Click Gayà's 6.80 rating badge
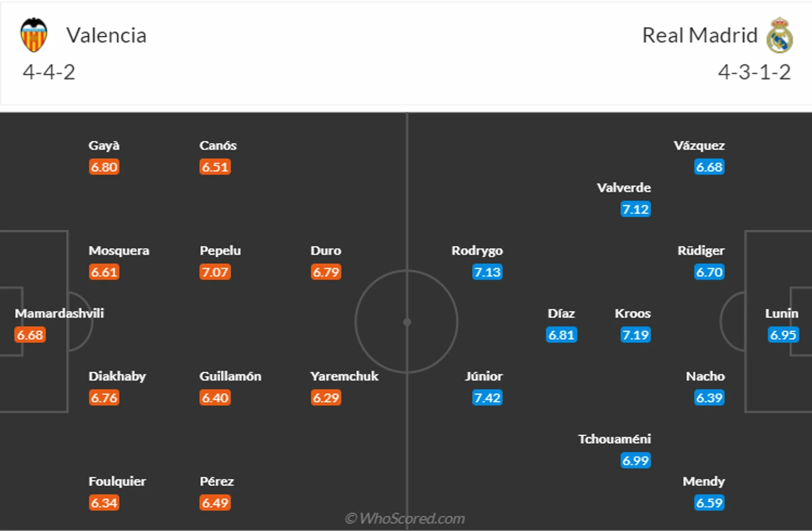The height and width of the screenshot is (531, 812). pos(104,167)
